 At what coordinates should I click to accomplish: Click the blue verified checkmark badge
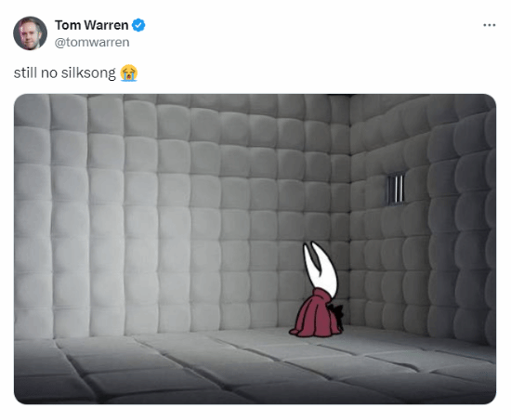tap(138, 25)
